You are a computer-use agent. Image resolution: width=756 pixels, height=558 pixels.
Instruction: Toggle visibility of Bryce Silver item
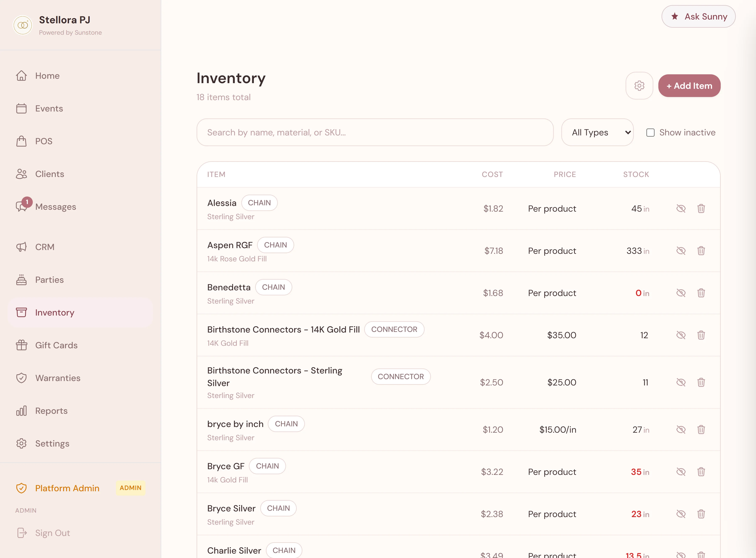(681, 514)
